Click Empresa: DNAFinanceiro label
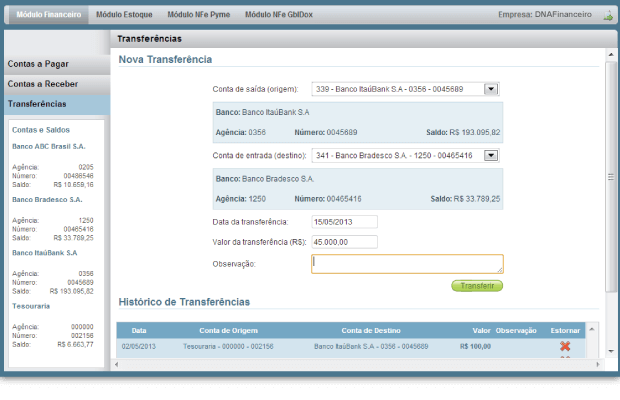The height and width of the screenshot is (400, 620). point(545,15)
